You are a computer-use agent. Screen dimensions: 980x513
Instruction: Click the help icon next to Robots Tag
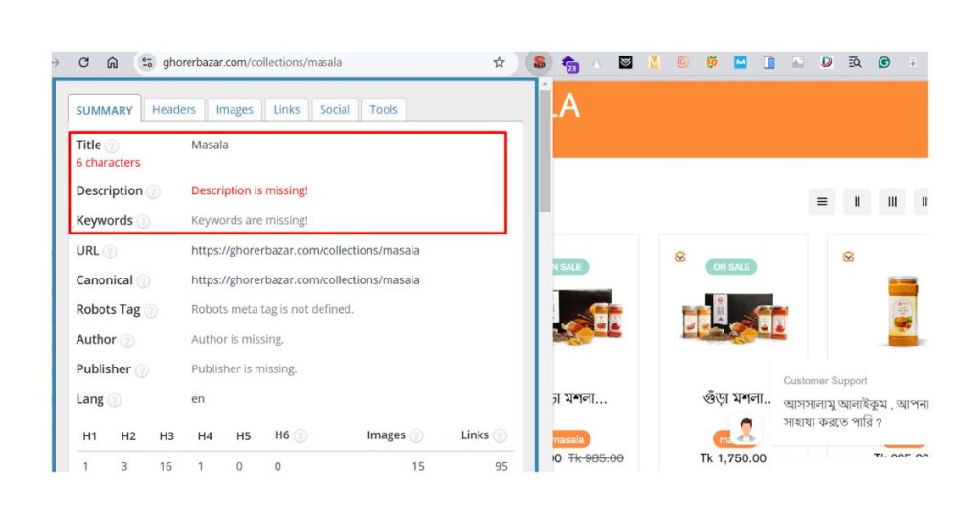point(150,310)
